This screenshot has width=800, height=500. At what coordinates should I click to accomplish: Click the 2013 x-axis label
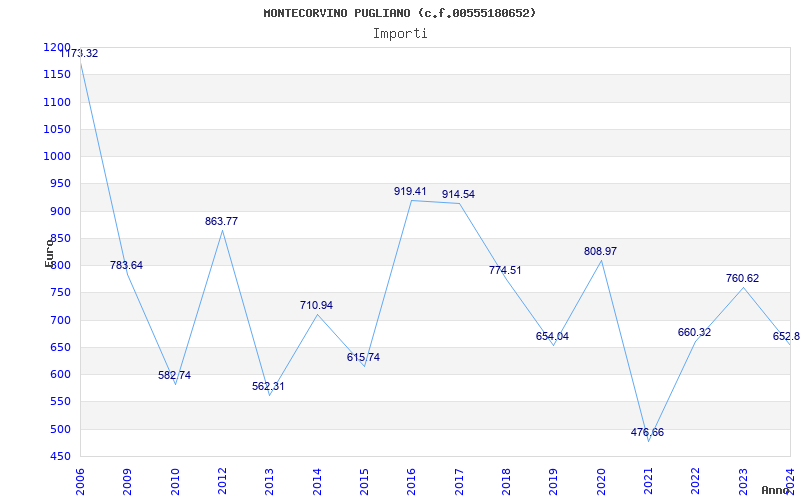(269, 481)
